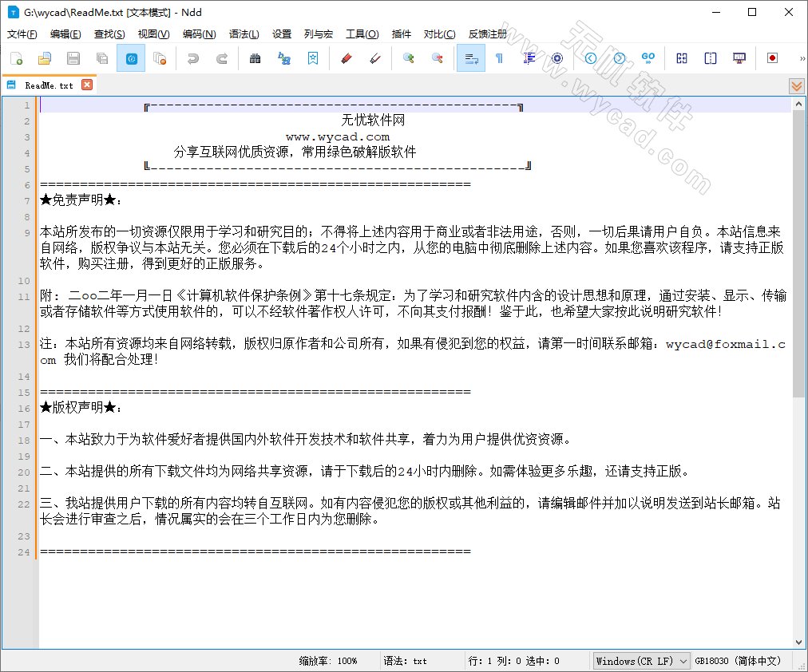Jump to a line using the GO icon
The width and height of the screenshot is (808, 672).
pyautogui.click(x=649, y=58)
